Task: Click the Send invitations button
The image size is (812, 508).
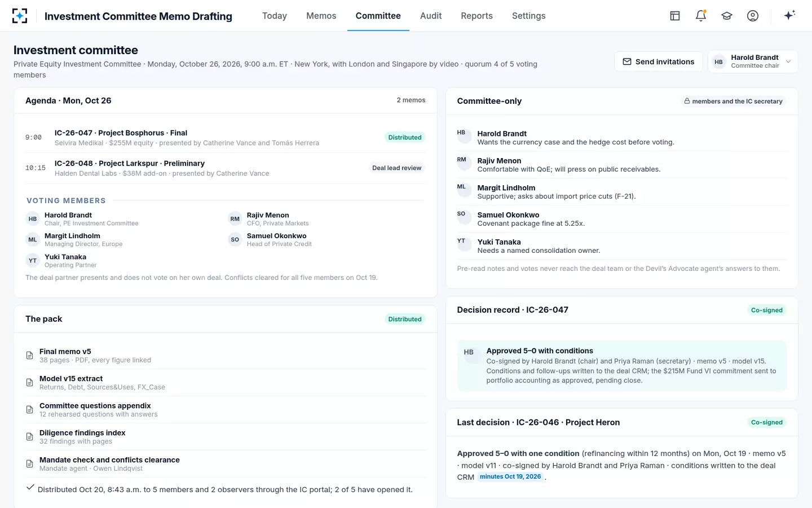Action: coord(659,62)
